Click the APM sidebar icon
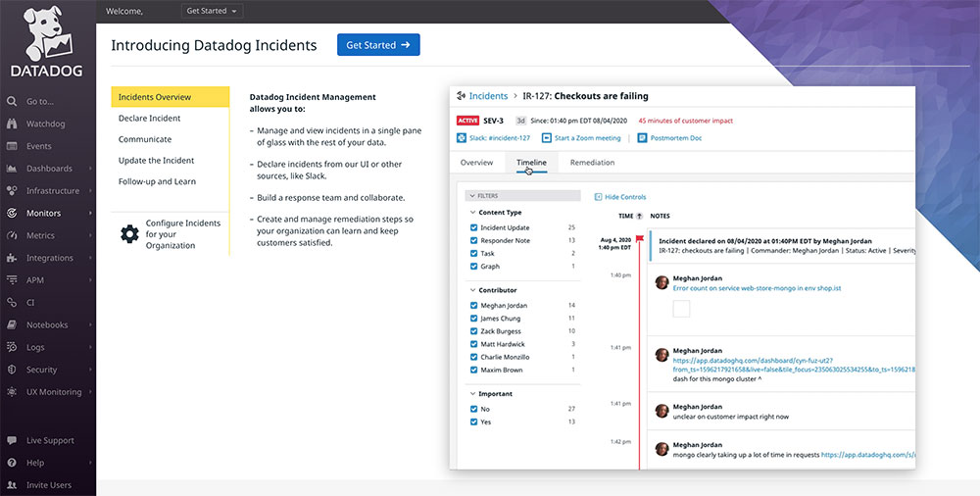This screenshot has width=980, height=496. click(11, 280)
